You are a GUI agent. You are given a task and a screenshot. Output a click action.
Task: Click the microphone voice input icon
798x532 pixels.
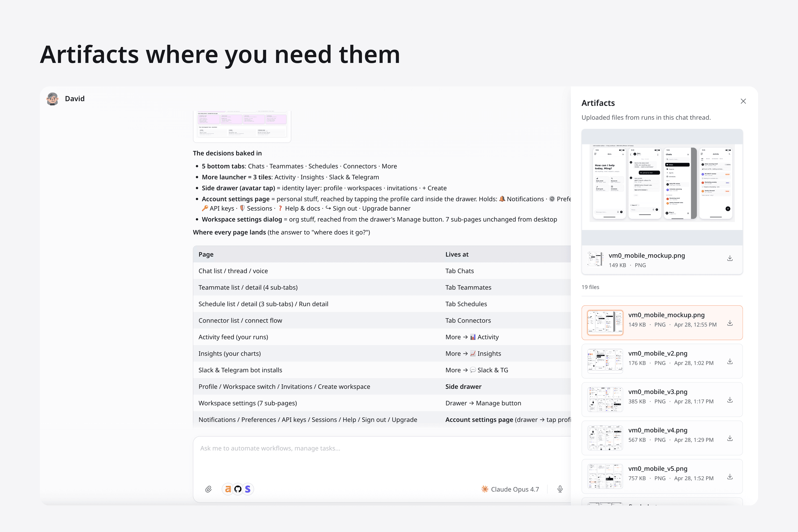point(560,489)
